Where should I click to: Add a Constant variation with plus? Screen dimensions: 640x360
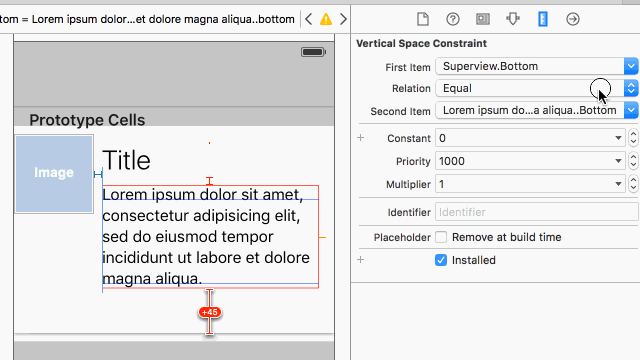(360, 138)
